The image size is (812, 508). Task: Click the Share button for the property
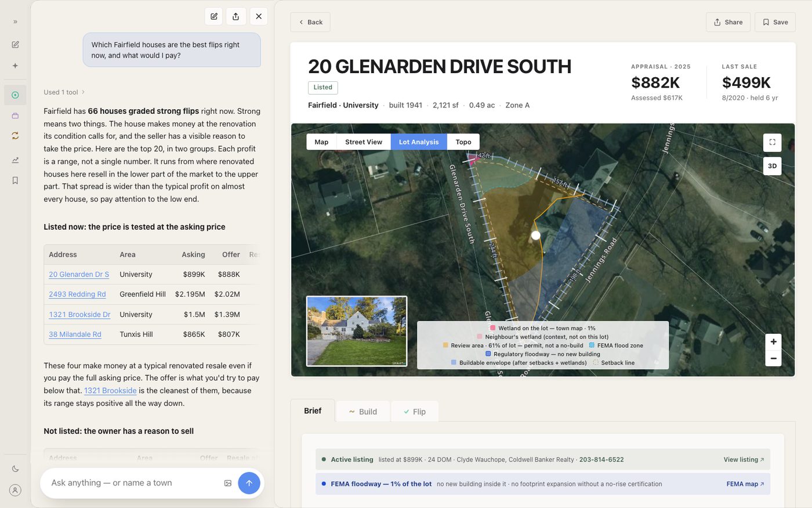pos(728,22)
